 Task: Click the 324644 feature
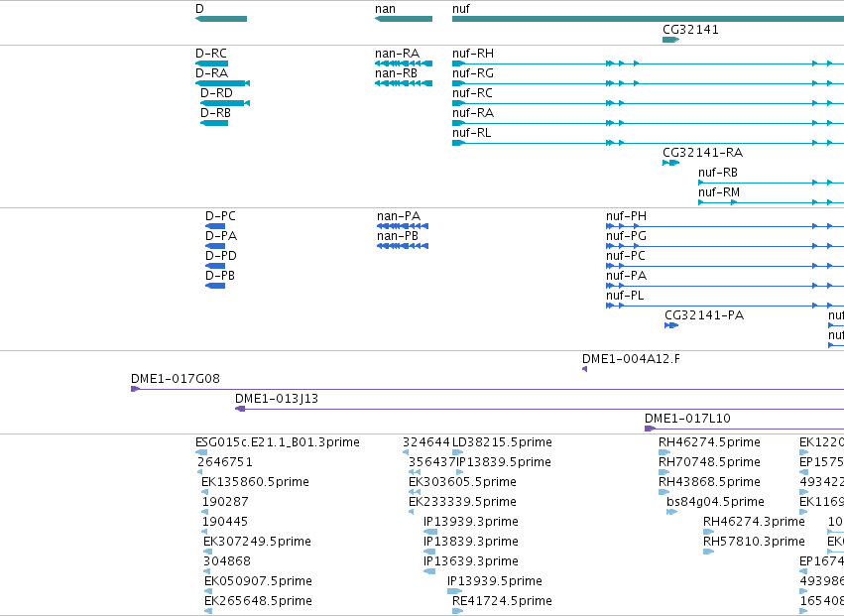pyautogui.click(x=406, y=452)
